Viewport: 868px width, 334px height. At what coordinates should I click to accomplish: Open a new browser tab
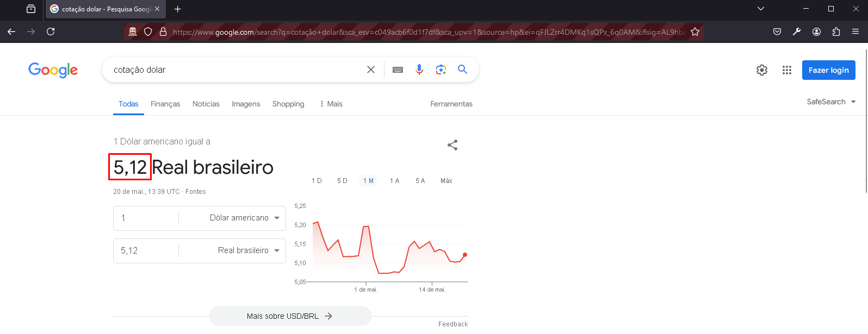click(x=178, y=9)
